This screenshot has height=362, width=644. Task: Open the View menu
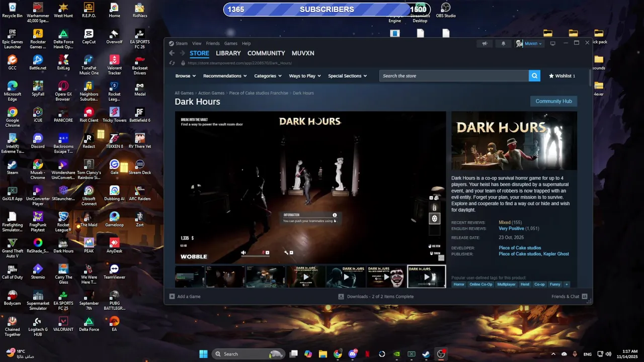click(x=197, y=43)
